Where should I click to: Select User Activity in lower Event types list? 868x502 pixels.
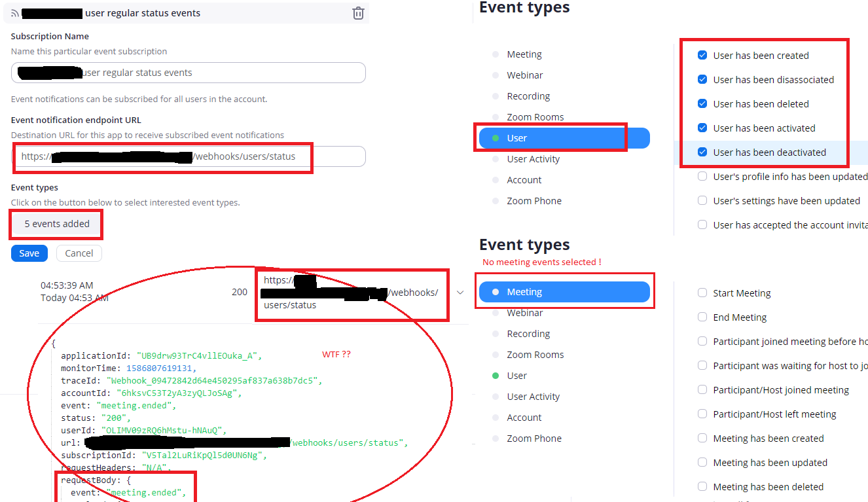pyautogui.click(x=533, y=397)
